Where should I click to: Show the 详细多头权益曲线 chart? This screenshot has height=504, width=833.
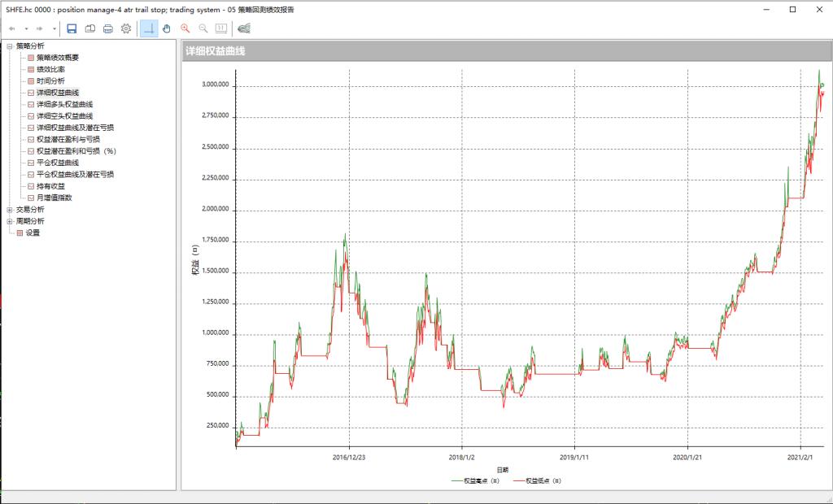65,105
